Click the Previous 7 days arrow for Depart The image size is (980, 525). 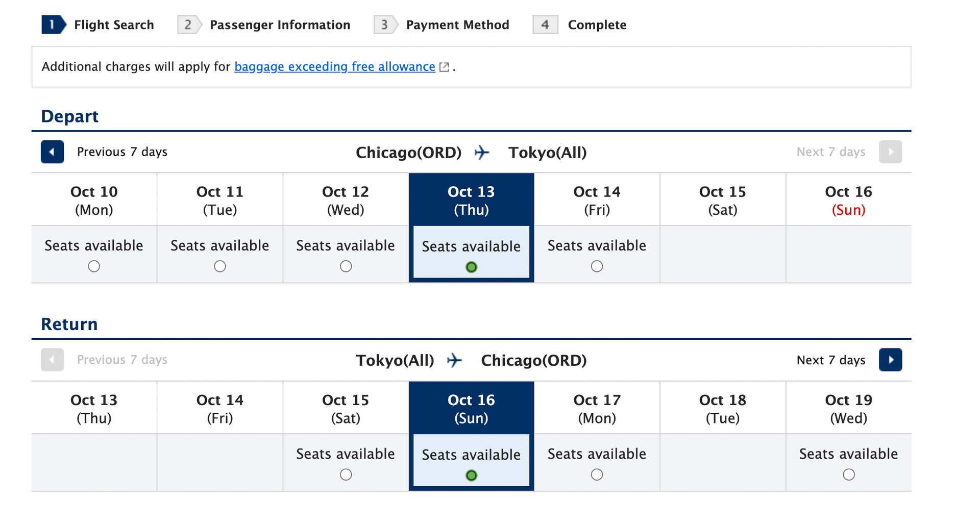coord(52,152)
